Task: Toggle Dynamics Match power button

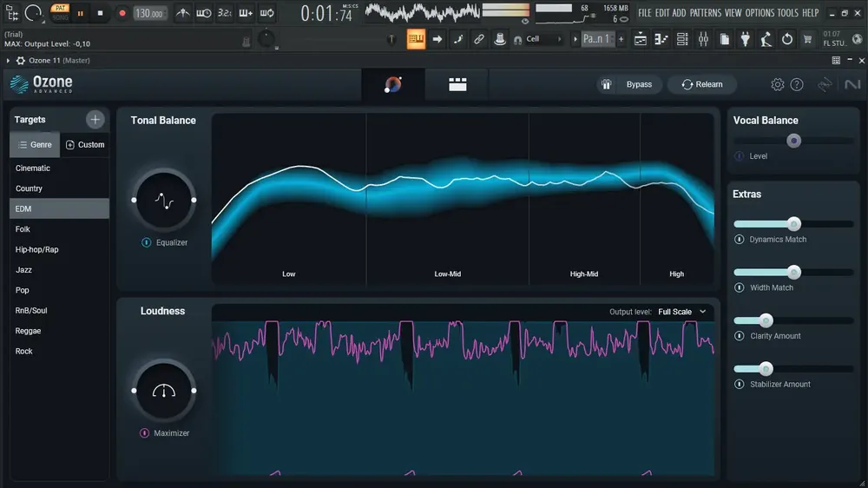Action: pyautogui.click(x=739, y=240)
